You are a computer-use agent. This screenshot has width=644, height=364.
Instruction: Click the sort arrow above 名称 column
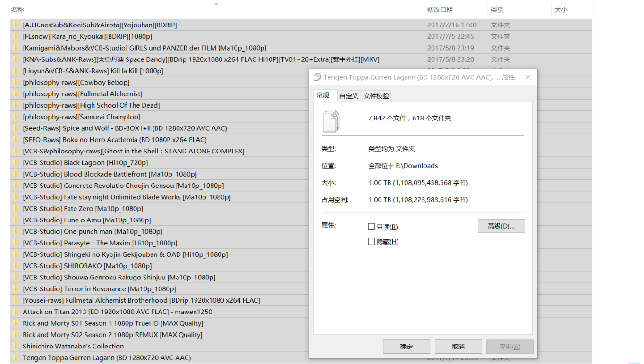(x=216, y=4)
